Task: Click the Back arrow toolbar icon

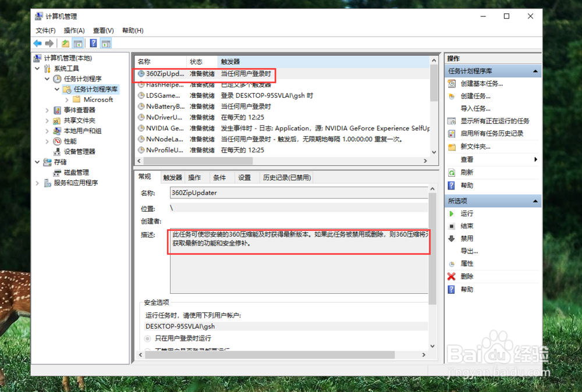Action: (37, 44)
